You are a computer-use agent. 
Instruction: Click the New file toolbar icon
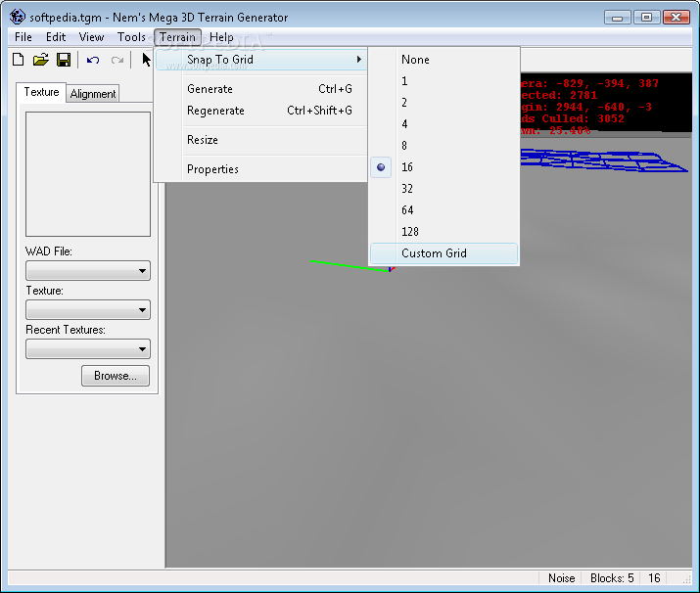pos(18,60)
